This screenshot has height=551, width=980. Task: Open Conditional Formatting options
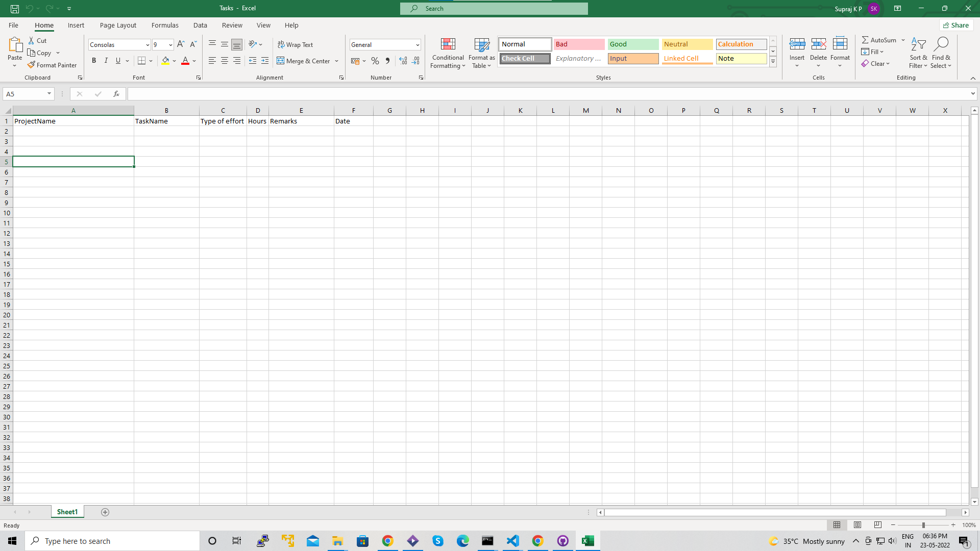pos(448,53)
